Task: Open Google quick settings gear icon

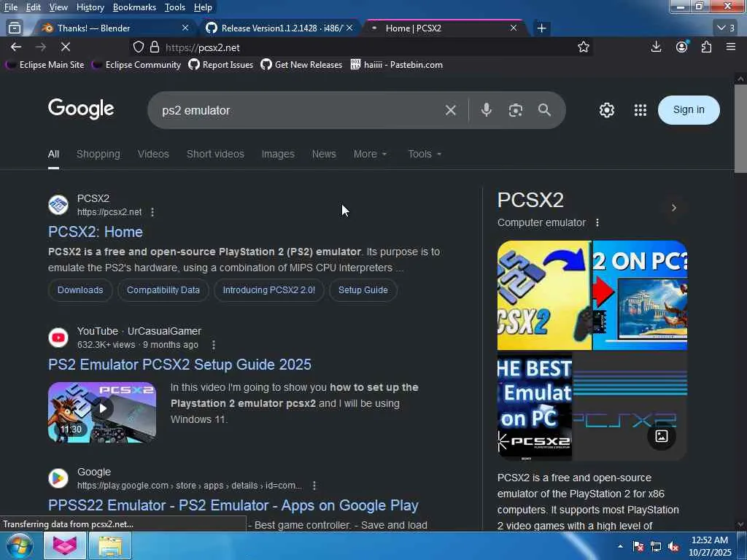Action: (606, 110)
